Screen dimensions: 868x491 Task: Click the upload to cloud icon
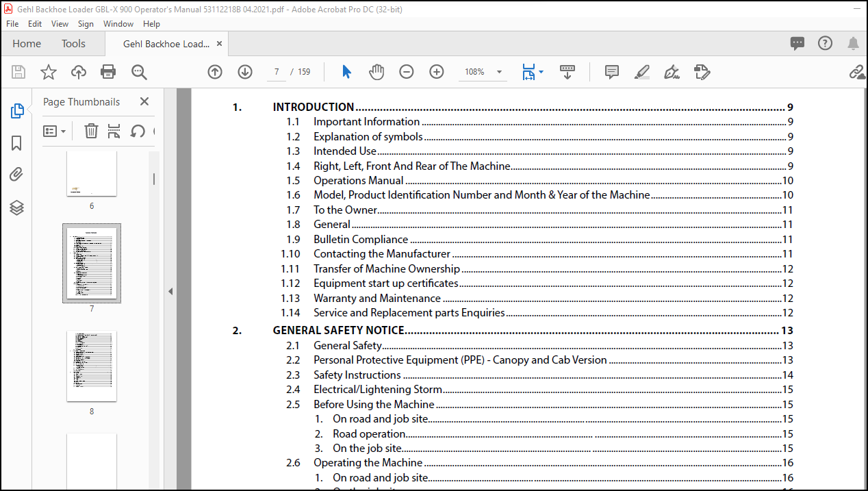pyautogui.click(x=79, y=72)
